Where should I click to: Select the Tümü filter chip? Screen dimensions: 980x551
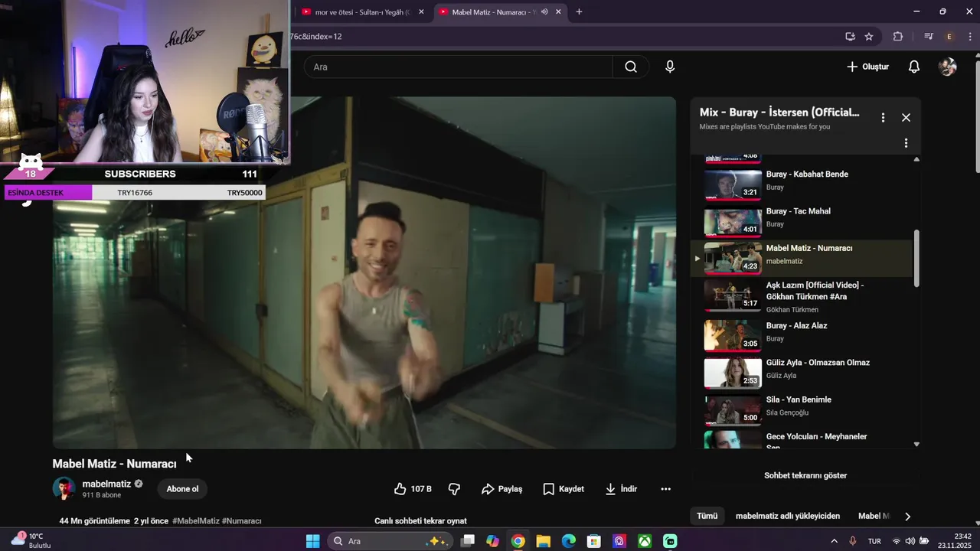click(x=707, y=516)
